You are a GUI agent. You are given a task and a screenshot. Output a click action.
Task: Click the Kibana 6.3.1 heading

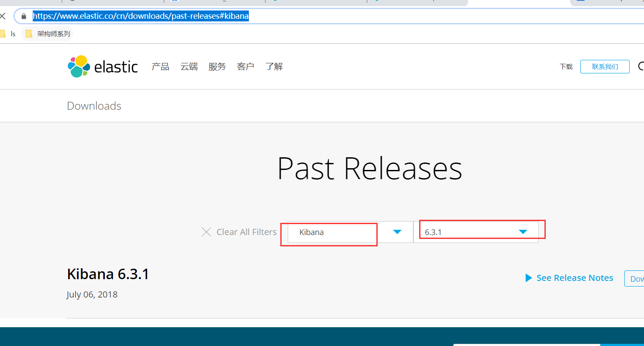click(108, 274)
